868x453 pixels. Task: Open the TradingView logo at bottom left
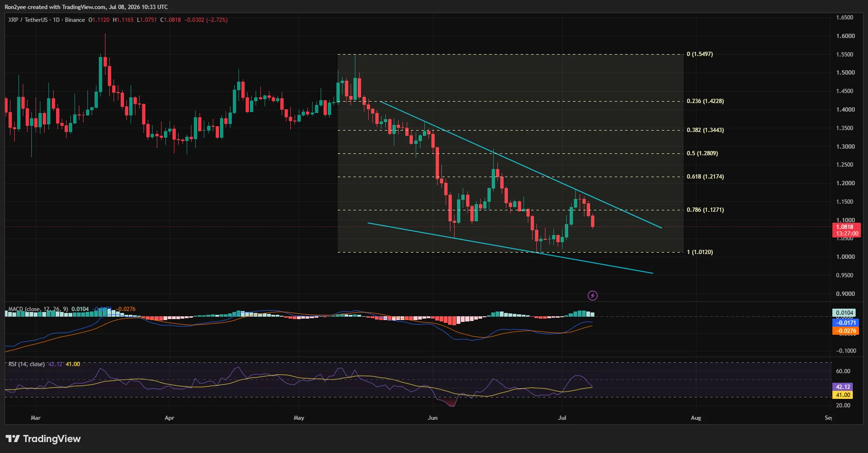coord(43,439)
